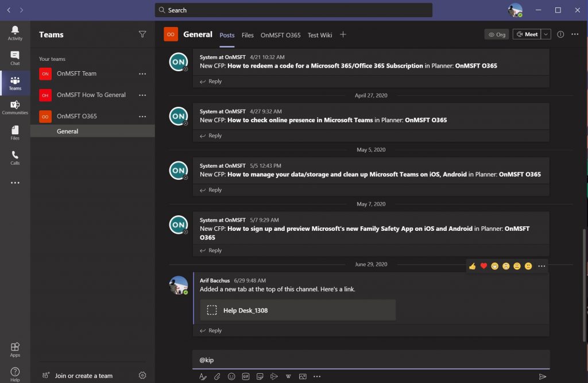Insert a GIF with the GIF icon
This screenshot has height=383, width=588.
(x=246, y=376)
